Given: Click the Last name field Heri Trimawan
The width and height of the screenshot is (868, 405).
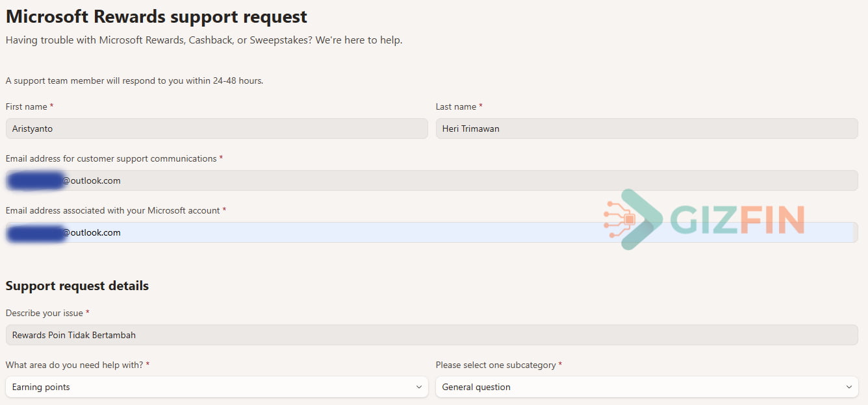Looking at the screenshot, I should (647, 129).
